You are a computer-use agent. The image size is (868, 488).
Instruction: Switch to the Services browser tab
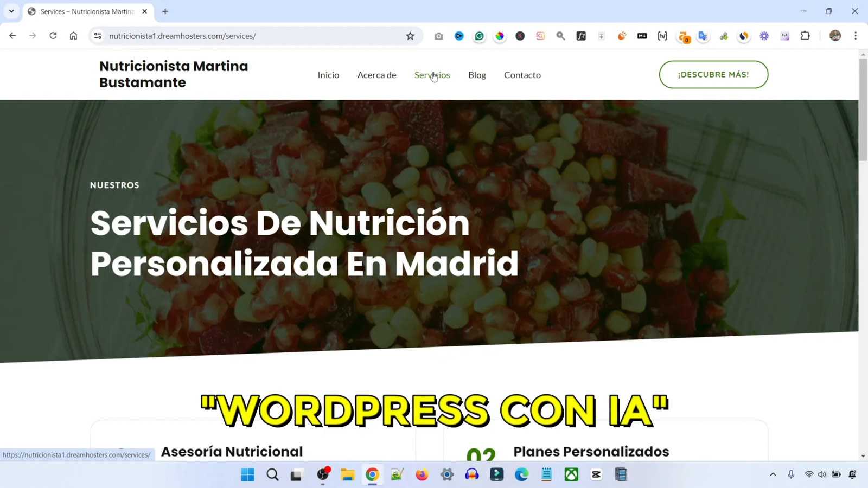pos(81,11)
